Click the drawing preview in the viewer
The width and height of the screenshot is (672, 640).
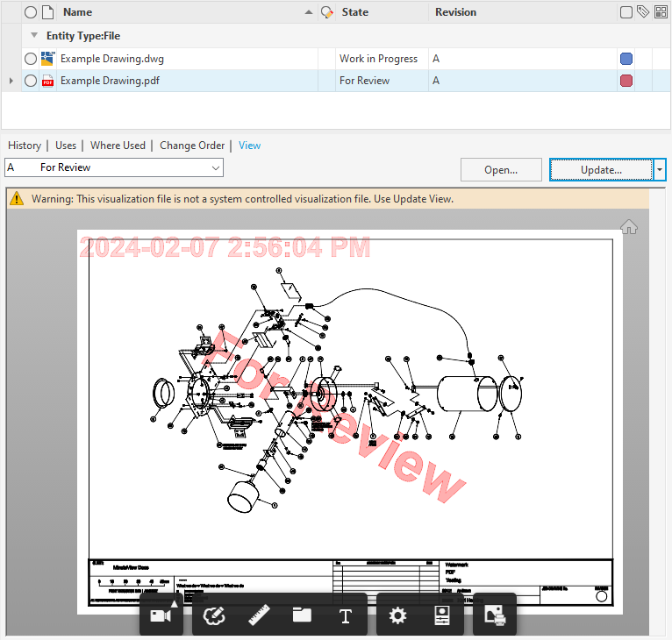click(350, 422)
